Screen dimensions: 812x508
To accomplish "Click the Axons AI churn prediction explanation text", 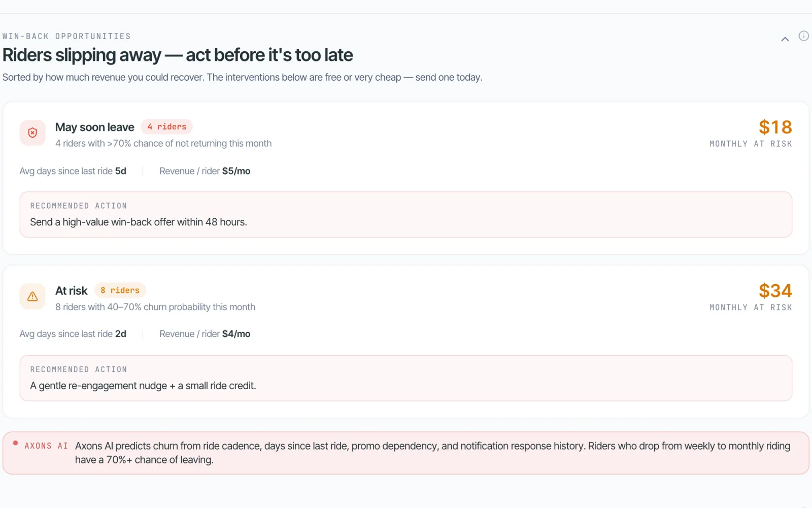I will pyautogui.click(x=433, y=453).
